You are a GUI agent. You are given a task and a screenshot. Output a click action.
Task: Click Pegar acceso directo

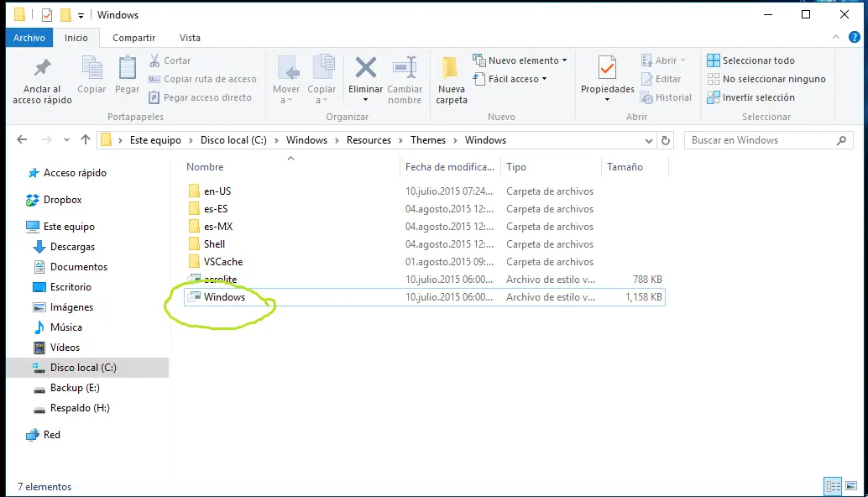[x=200, y=97]
